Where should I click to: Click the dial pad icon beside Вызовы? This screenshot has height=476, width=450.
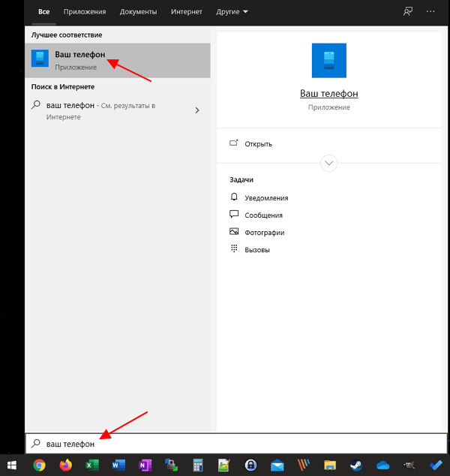pyautogui.click(x=234, y=249)
